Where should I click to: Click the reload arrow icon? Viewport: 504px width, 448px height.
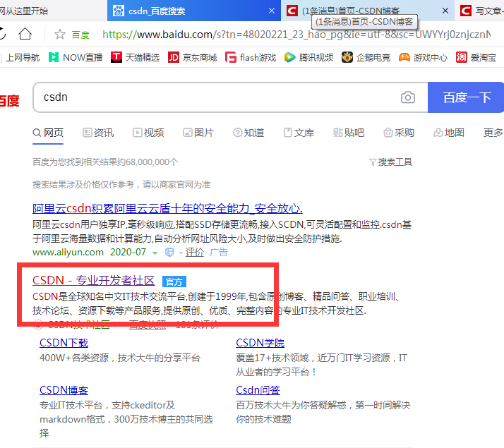(2, 34)
